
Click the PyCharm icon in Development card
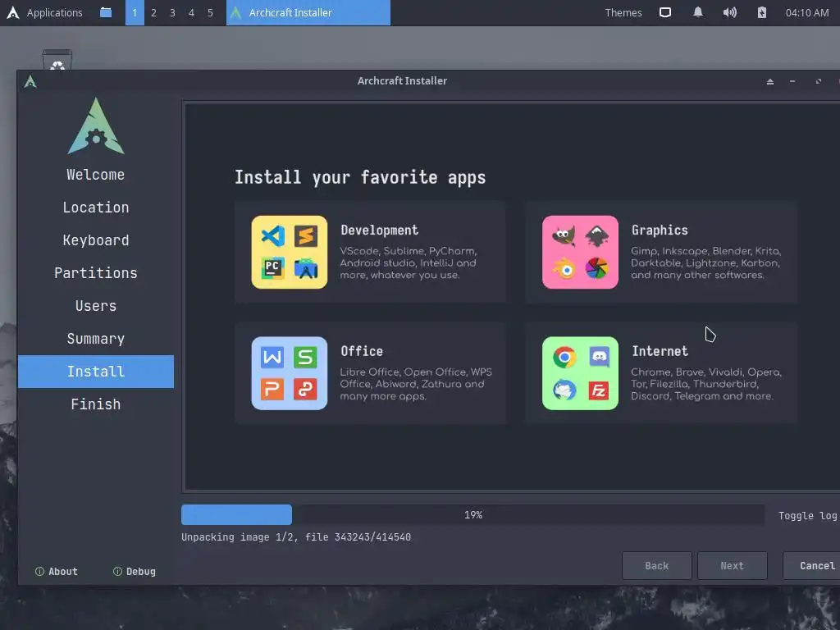tap(272, 268)
